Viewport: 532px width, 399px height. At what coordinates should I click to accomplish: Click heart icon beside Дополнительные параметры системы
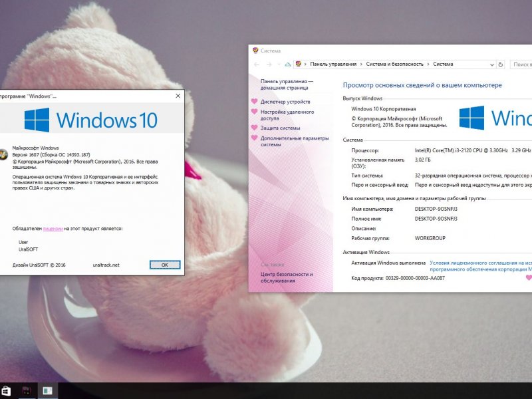point(255,138)
